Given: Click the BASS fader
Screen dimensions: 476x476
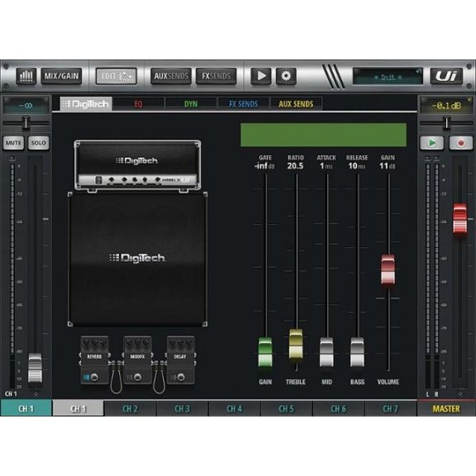Looking at the screenshot, I should pos(357,352).
